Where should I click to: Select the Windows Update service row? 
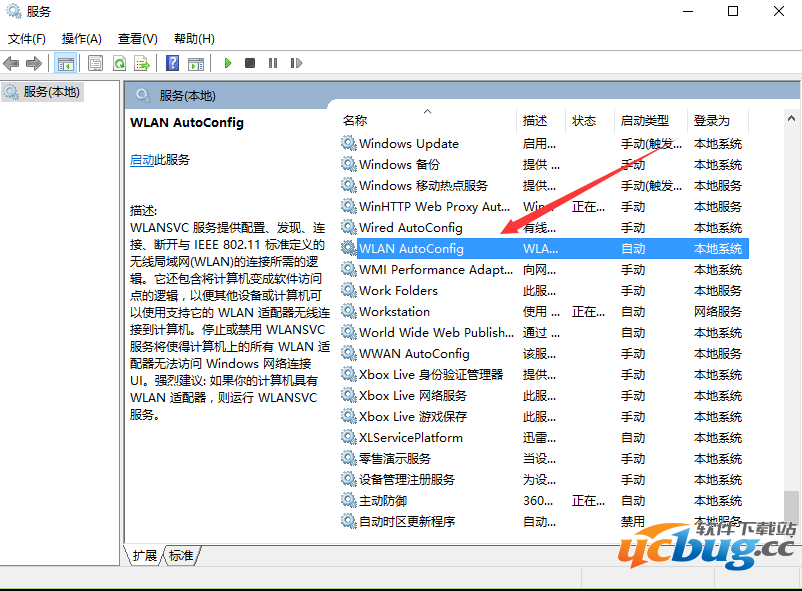click(544, 143)
